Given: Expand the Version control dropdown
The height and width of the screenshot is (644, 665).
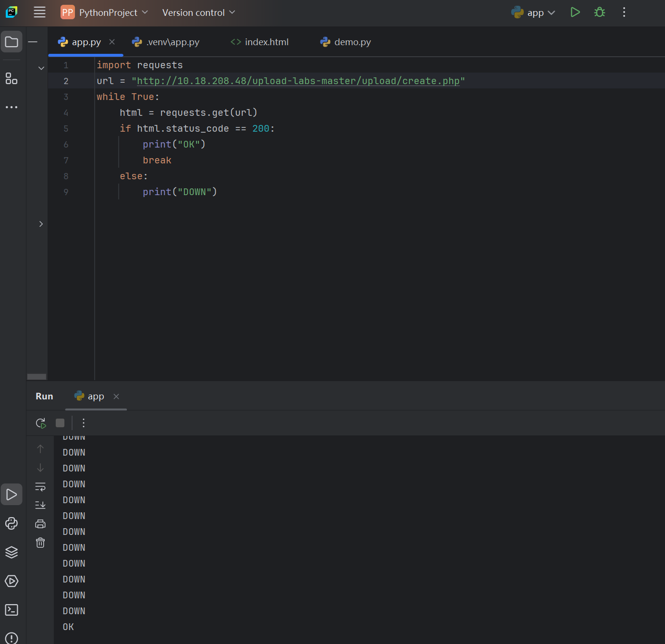Looking at the screenshot, I should tap(198, 12).
